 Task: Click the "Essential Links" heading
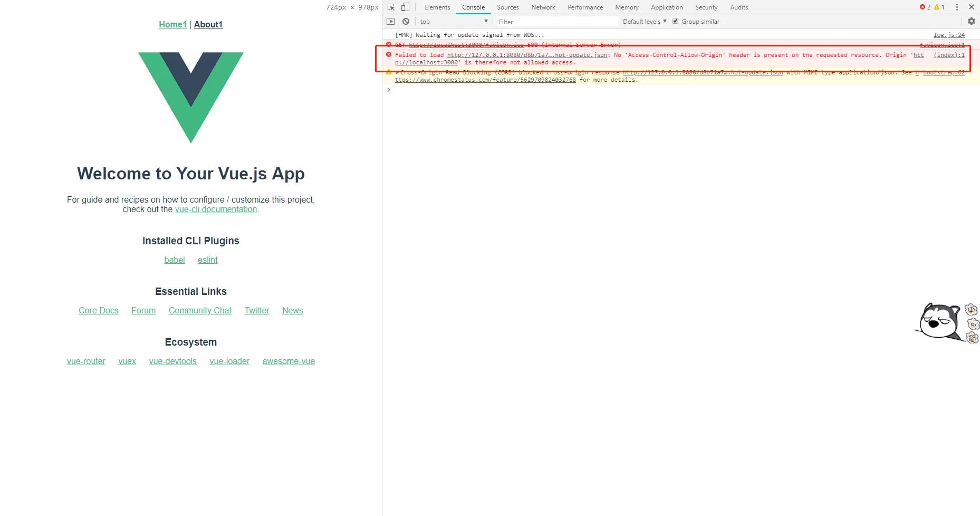click(x=191, y=292)
